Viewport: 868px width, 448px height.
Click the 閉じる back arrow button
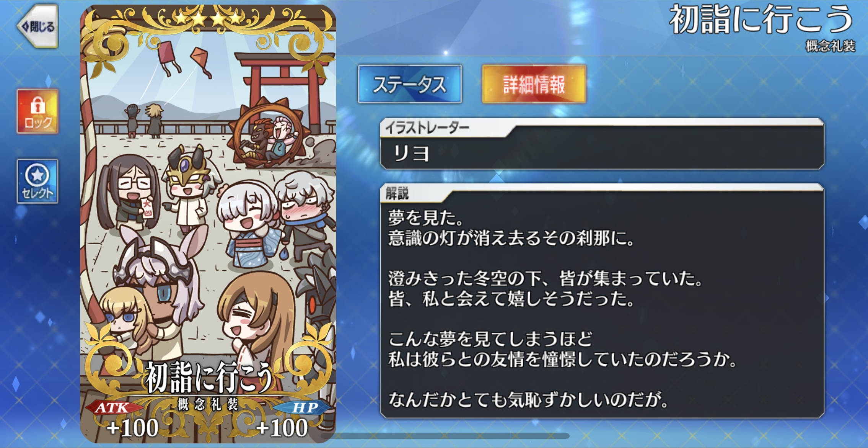point(37,26)
